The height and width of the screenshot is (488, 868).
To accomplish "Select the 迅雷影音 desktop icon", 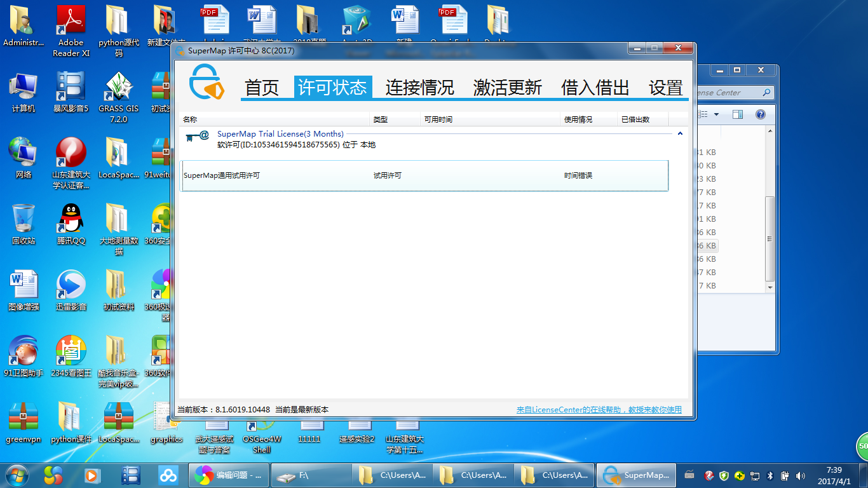I will point(71,290).
